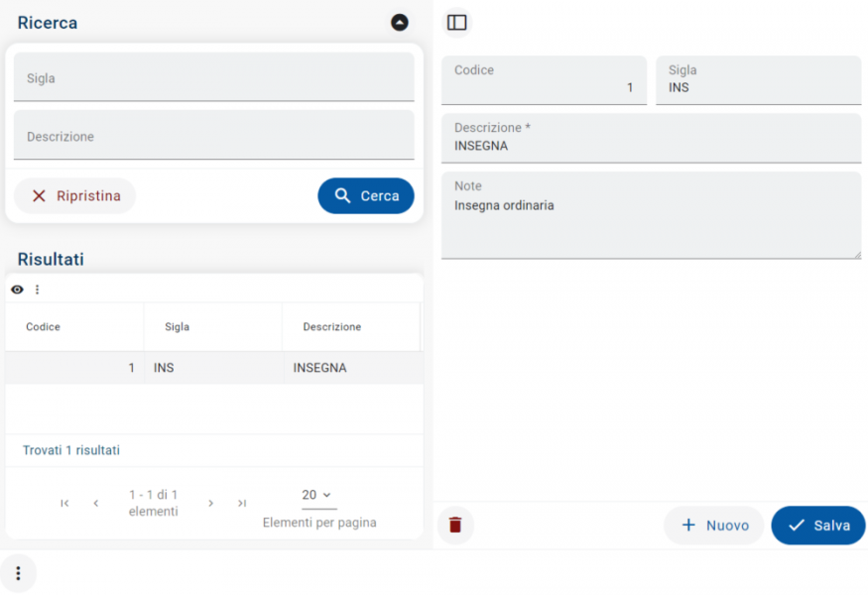This screenshot has height=595, width=868.
Task: Save the record with Salva
Action: click(x=817, y=526)
